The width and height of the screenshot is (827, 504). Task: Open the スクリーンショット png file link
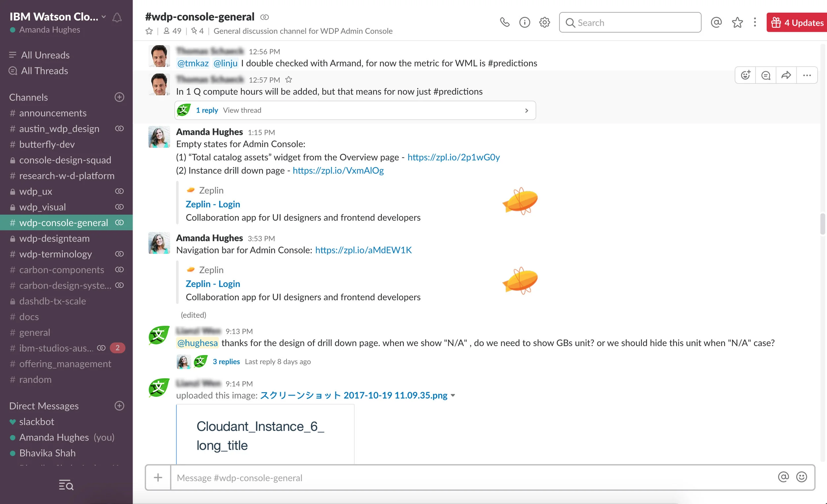(354, 395)
